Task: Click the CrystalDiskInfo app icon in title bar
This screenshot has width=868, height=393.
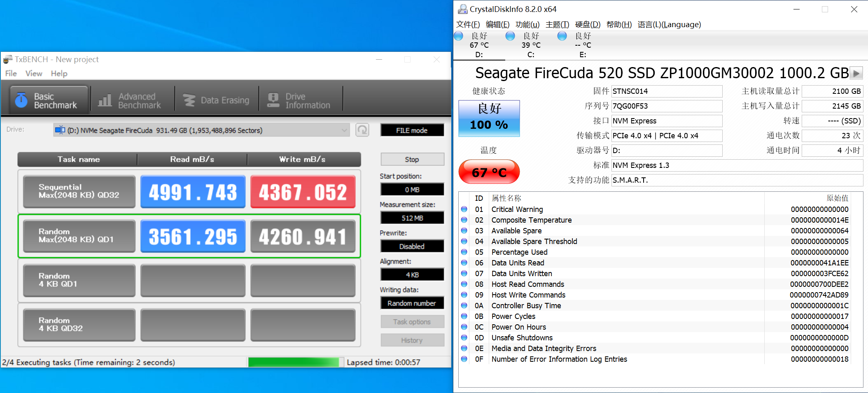Action: [x=463, y=9]
